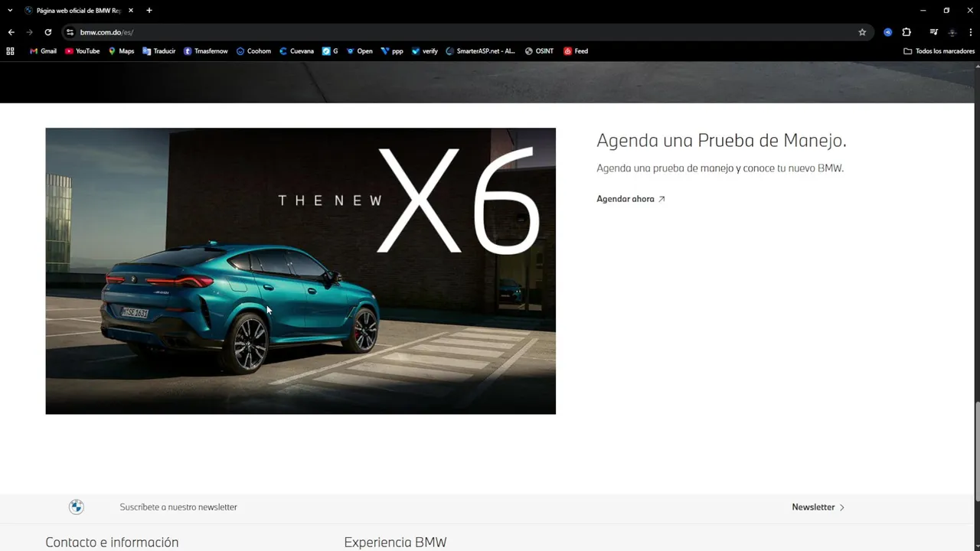Open the SmarterASP.net bookmark
Screen dimensions: 980x551
click(x=480, y=51)
